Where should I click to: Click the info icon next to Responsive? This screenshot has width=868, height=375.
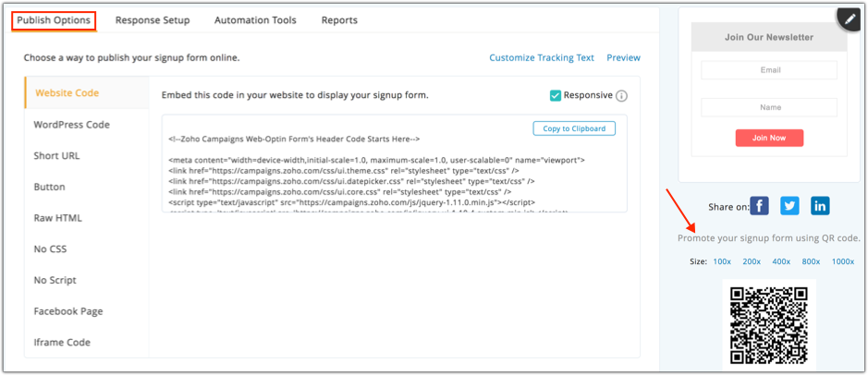click(622, 96)
